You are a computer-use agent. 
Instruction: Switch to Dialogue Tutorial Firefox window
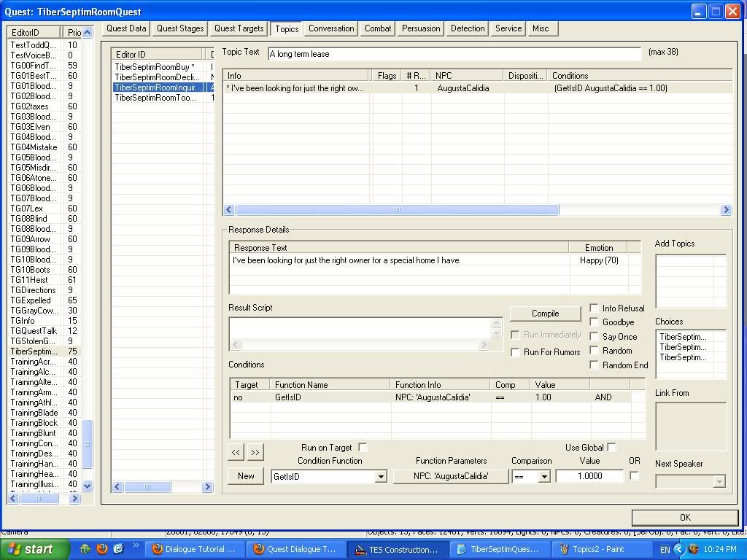(x=194, y=550)
